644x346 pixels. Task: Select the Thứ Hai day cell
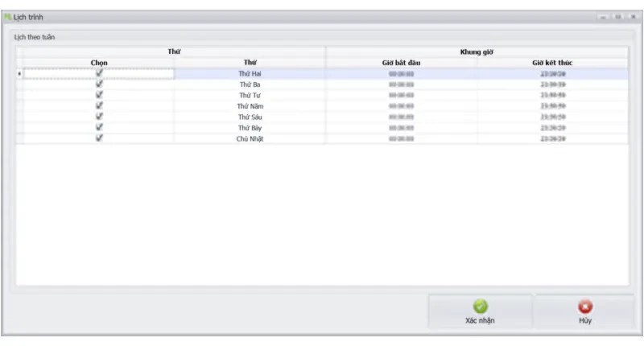point(250,73)
